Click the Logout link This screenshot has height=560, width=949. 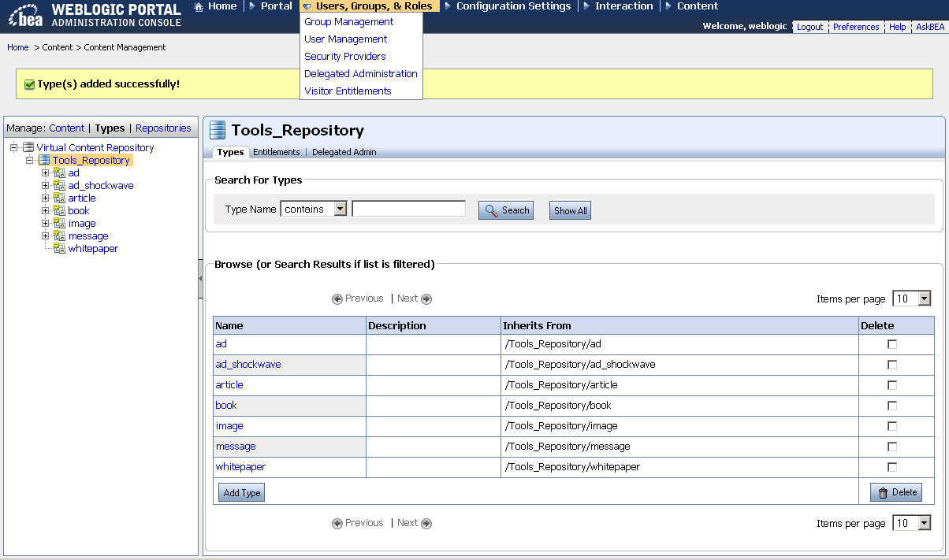point(809,27)
